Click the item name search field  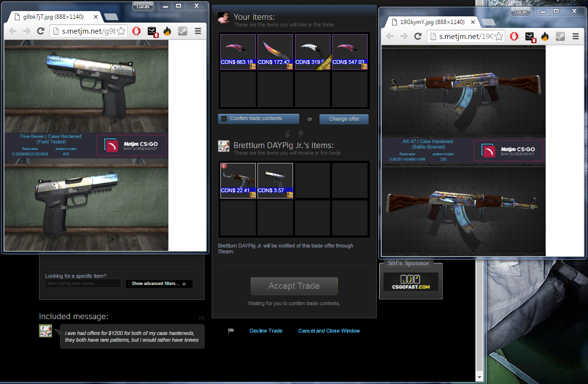[83, 284]
